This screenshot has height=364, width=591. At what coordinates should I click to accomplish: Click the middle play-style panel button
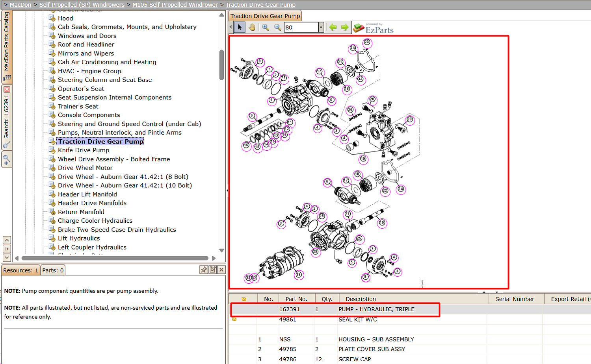7,249
